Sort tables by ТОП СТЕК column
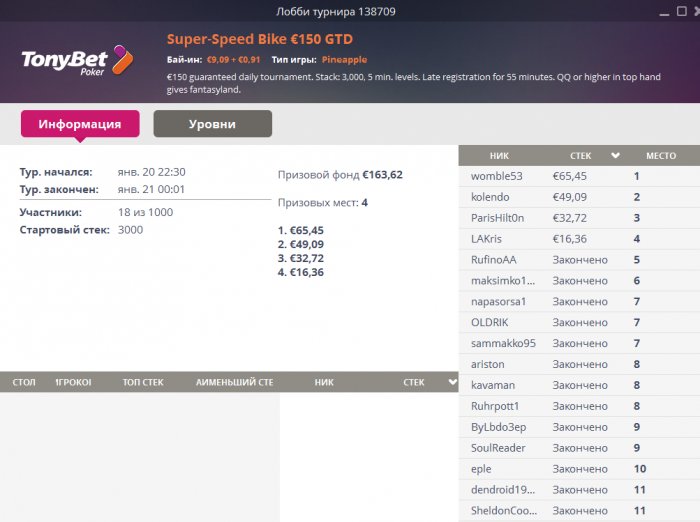This screenshot has height=522, width=700. click(143, 382)
